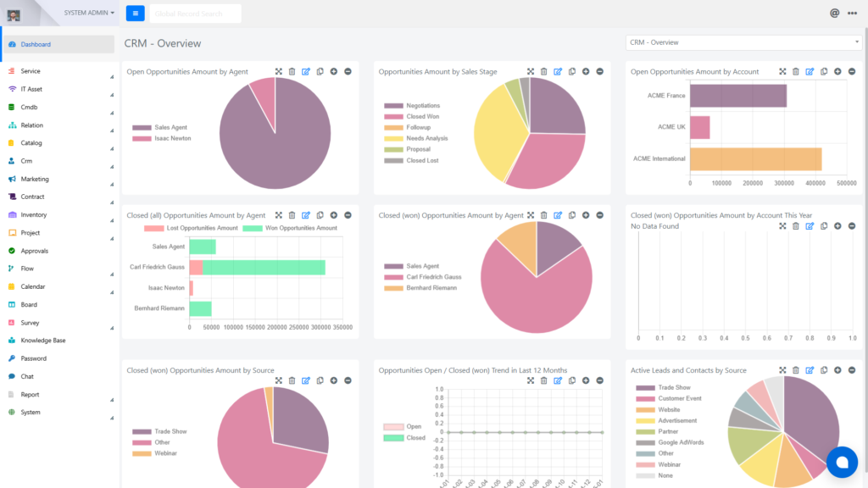Toggle Bernhard Riemann legend in Closed (won) by Agent chart
The width and height of the screenshot is (868, 488).
420,288
